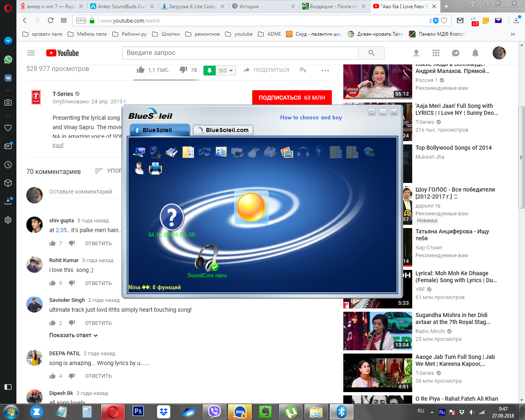Select the Object Push business card icon
525x420 pixels.
tap(221, 152)
